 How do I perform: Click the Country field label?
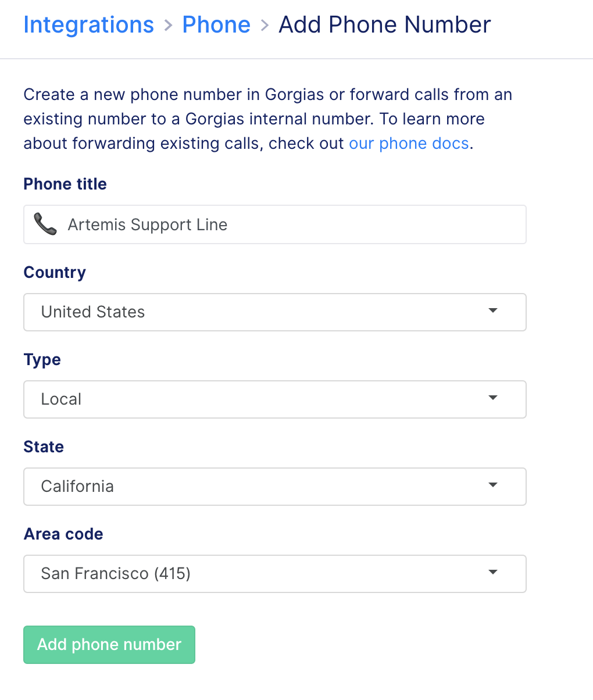click(55, 273)
